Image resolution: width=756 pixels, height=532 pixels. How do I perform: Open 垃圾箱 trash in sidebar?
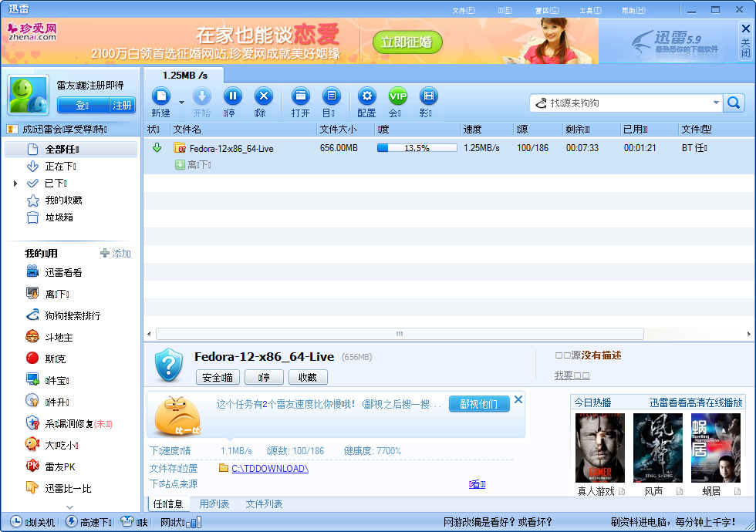59,217
